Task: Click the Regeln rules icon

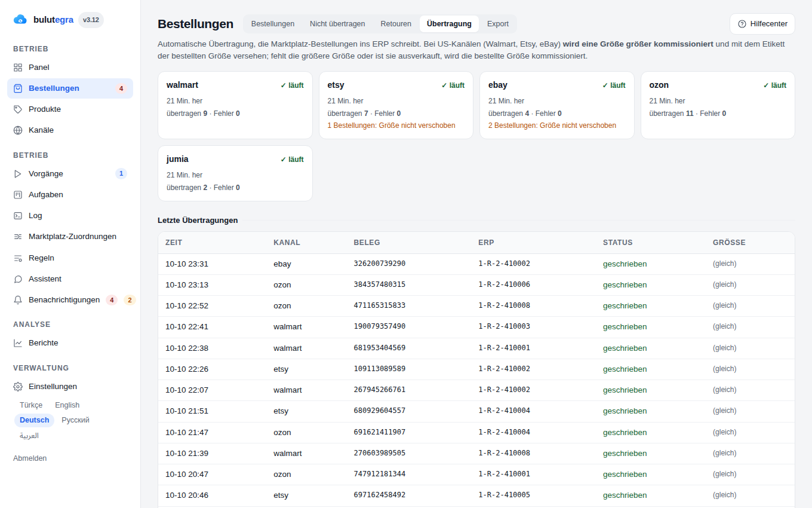Action: pyautogui.click(x=18, y=258)
